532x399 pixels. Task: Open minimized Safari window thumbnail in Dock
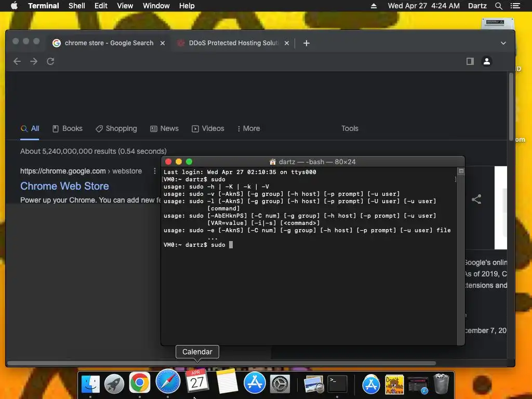coord(418,385)
